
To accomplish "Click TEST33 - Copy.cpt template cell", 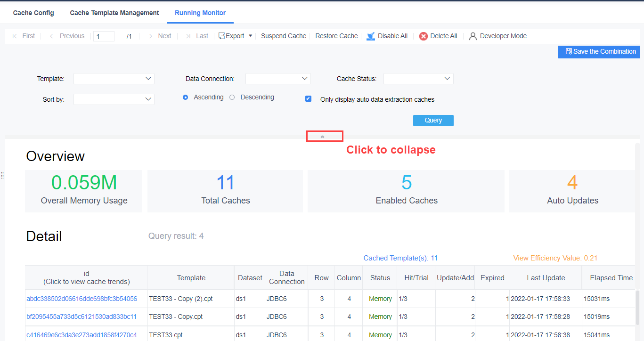I will point(191,317).
